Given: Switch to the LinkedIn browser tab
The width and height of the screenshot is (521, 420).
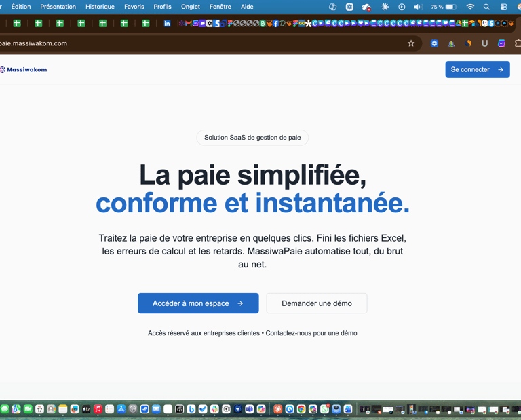Looking at the screenshot, I should pyautogui.click(x=167, y=23).
